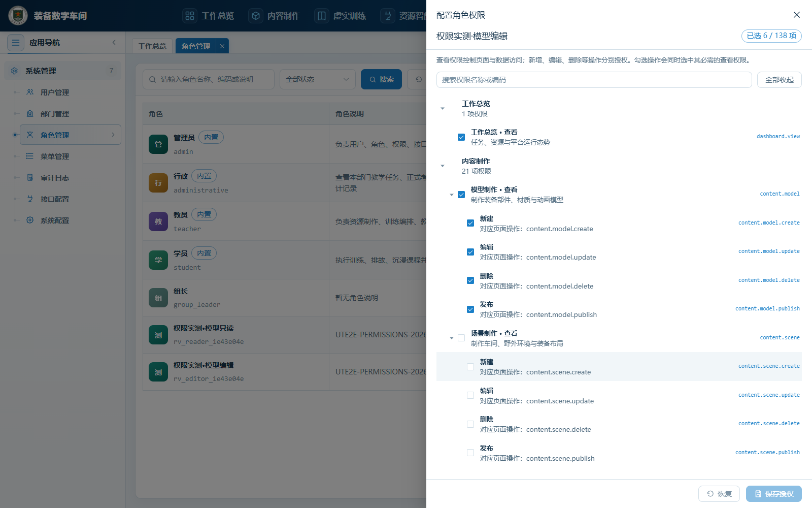Screen dimensions: 812x508
Task: Click the 教员 purple avatar icon
Action: pyautogui.click(x=158, y=221)
